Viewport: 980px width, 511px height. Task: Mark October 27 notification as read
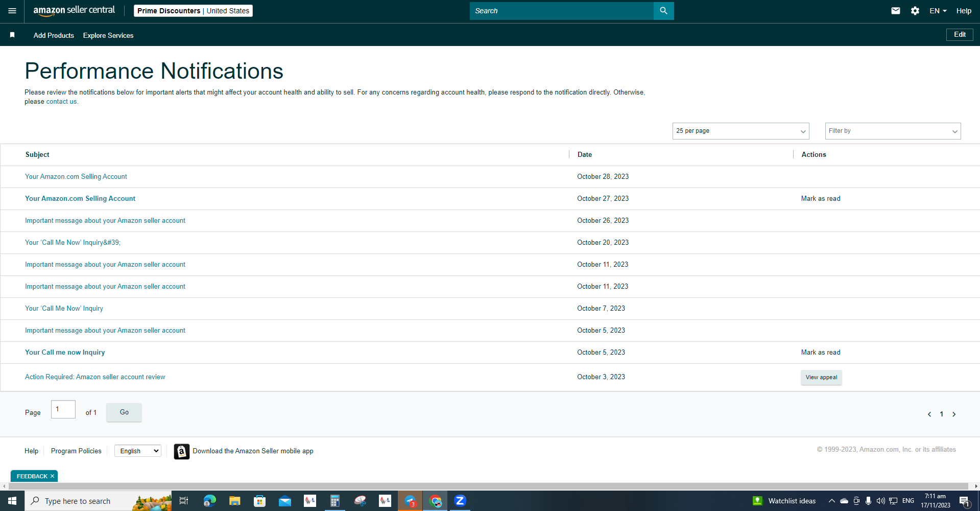coord(821,198)
